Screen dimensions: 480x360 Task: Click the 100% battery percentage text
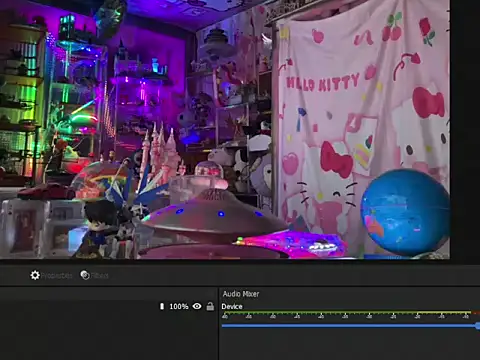coord(179,306)
